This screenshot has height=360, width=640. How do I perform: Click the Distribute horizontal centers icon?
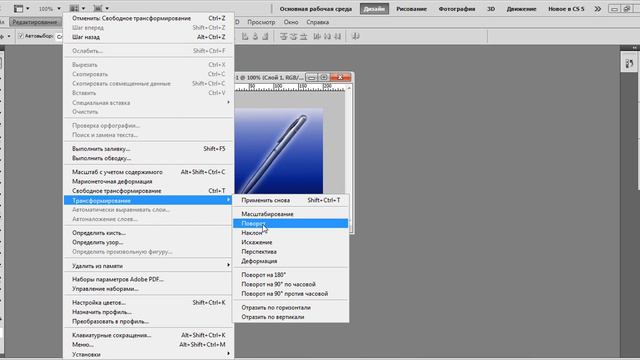click(x=327, y=36)
